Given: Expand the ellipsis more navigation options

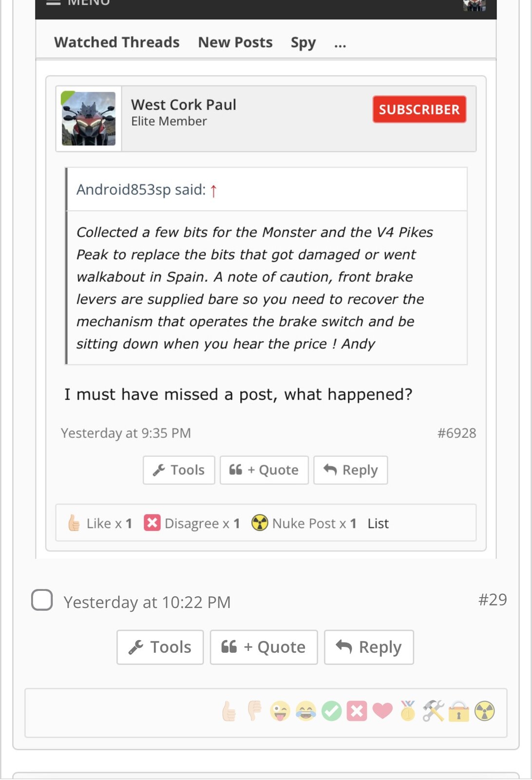Looking at the screenshot, I should [340, 43].
